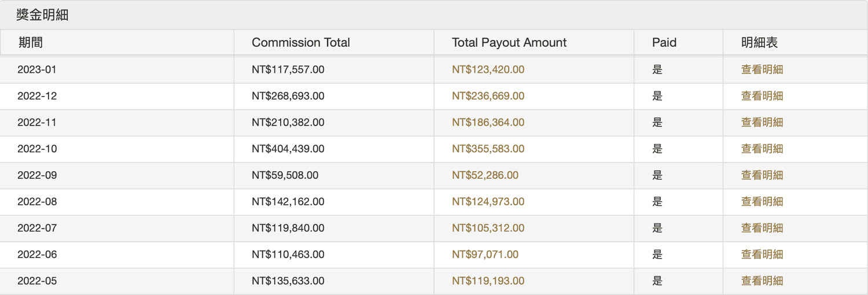Select payout amount NT$186,364.00

click(488, 123)
